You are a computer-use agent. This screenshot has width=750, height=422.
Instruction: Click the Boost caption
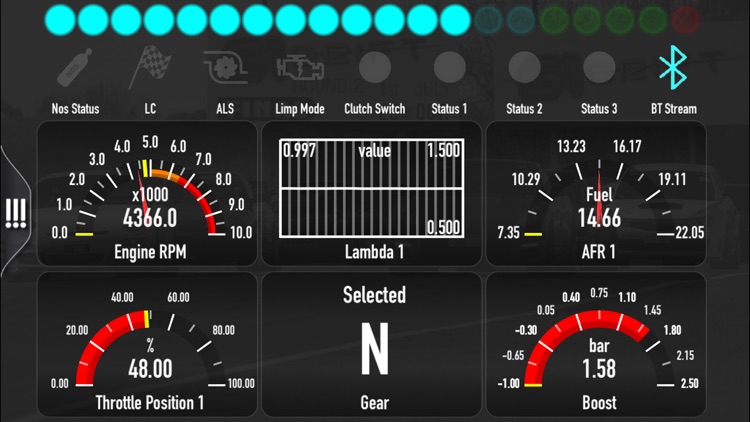tap(599, 403)
